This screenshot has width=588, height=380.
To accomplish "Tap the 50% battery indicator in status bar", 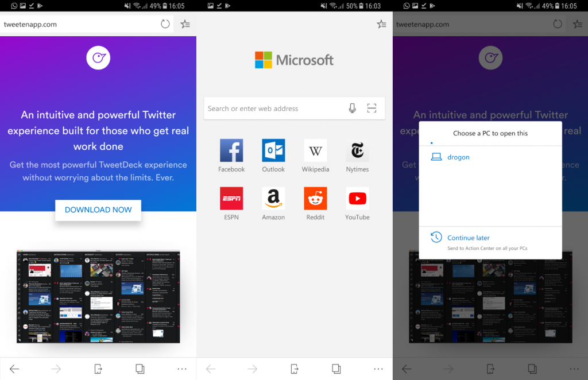I will pos(355,6).
